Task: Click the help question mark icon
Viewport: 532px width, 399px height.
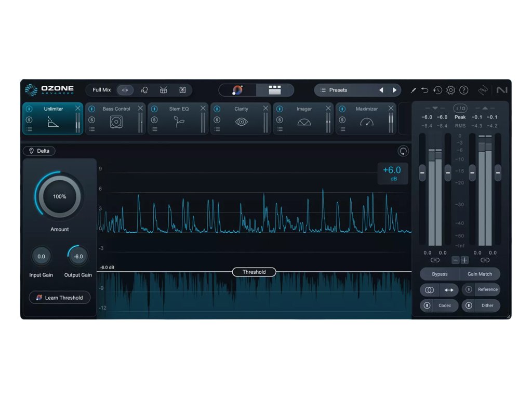Action: [x=464, y=90]
